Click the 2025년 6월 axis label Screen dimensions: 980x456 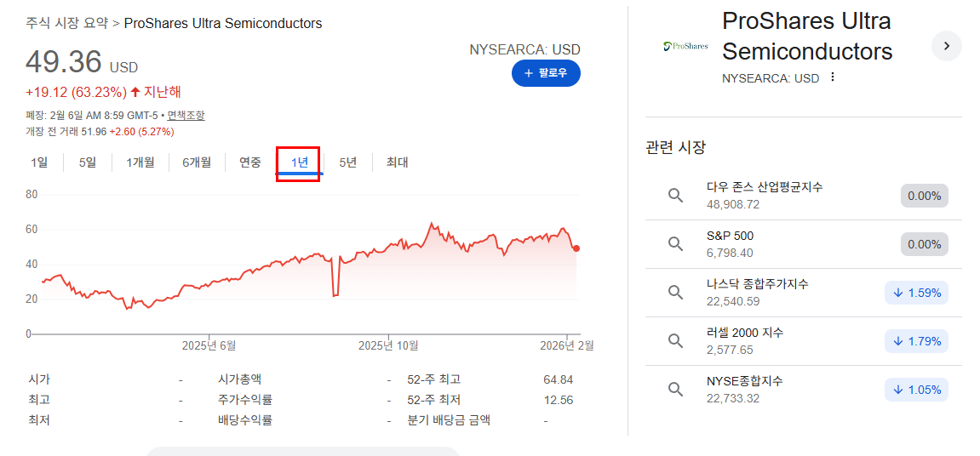tap(209, 345)
